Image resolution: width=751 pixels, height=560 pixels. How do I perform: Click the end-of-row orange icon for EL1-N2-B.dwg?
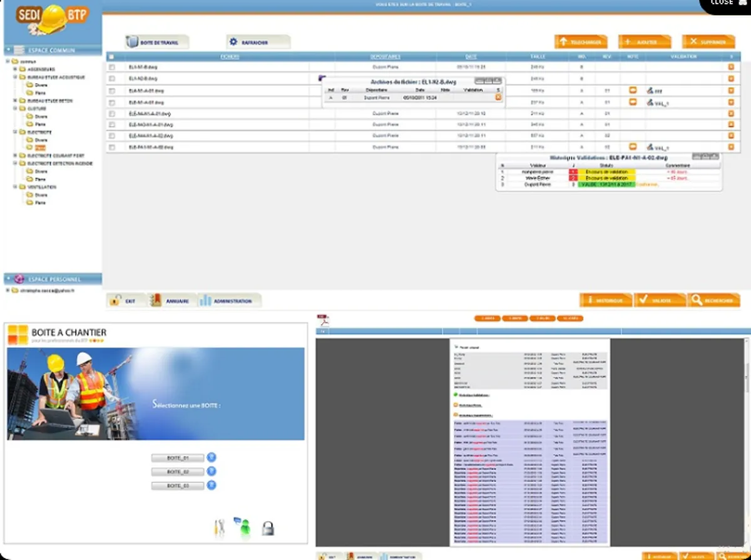coord(730,79)
